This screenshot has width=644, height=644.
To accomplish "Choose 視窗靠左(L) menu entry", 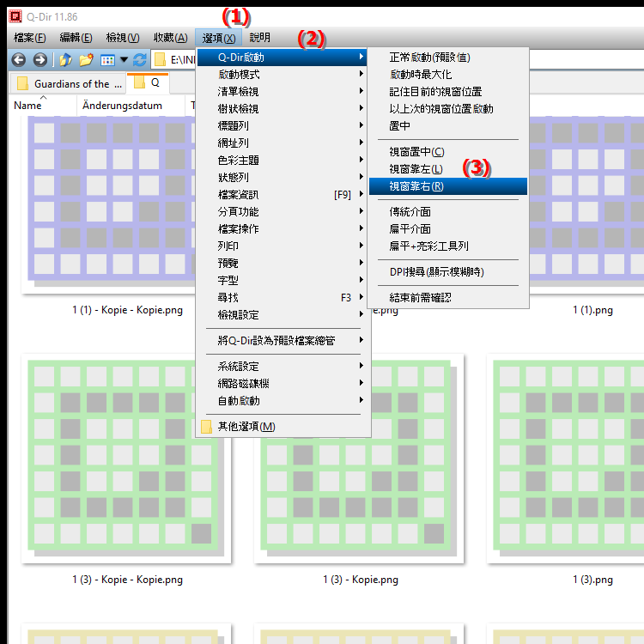I will click(x=447, y=169).
